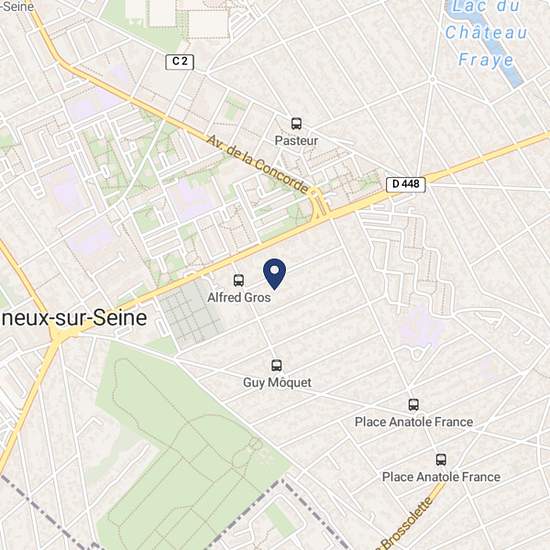Viewport: 550px width, 550px height.
Task: Select the Guy Môquet bus stop icon
Action: [277, 365]
